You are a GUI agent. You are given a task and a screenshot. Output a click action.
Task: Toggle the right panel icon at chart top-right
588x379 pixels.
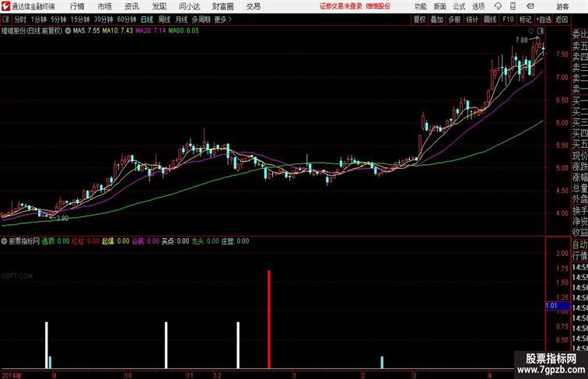pos(541,31)
